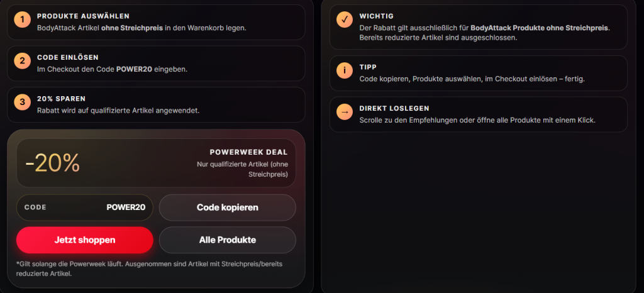The width and height of the screenshot is (644, 293).
Task: Click the Code einlösen step heading
Action: point(67,57)
